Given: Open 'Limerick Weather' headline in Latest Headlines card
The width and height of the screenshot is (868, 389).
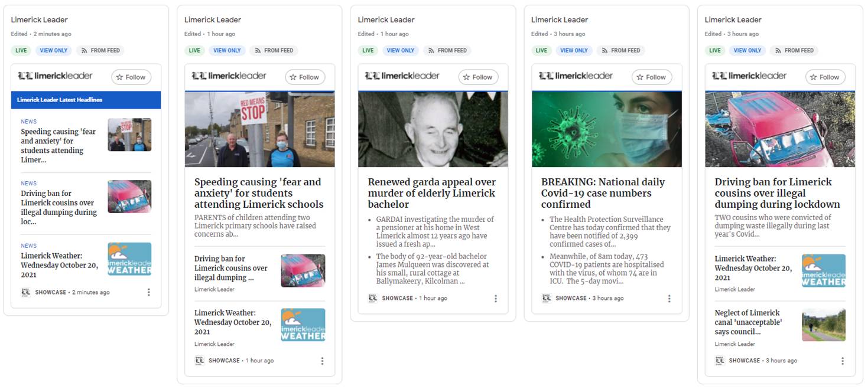Looking at the screenshot, I should (60, 265).
